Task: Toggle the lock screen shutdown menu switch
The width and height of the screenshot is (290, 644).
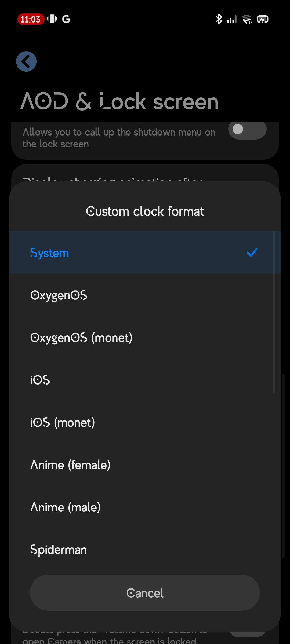Action: click(x=247, y=130)
